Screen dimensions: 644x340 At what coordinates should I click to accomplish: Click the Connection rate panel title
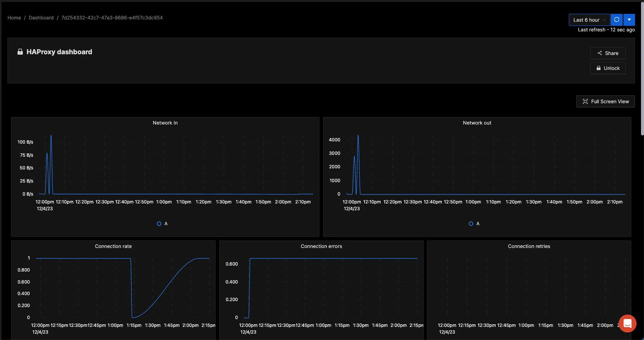coord(113,246)
